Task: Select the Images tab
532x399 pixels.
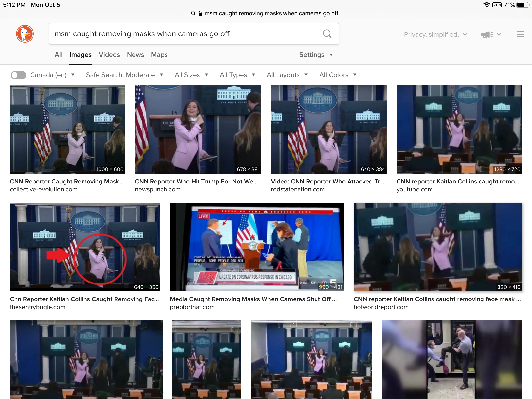Action: pyautogui.click(x=80, y=55)
